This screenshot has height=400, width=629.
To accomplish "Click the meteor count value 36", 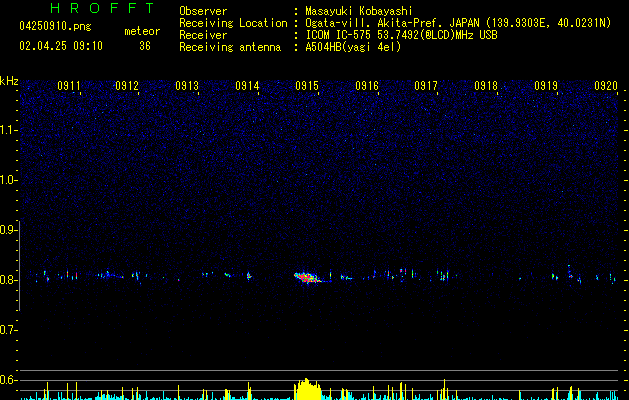I will pyautogui.click(x=145, y=46).
